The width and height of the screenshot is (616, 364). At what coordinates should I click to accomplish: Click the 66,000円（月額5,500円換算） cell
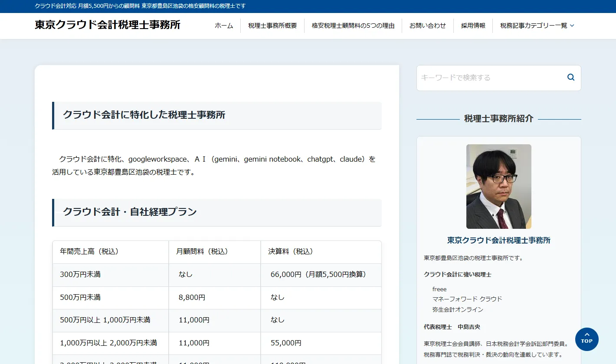tap(321, 275)
